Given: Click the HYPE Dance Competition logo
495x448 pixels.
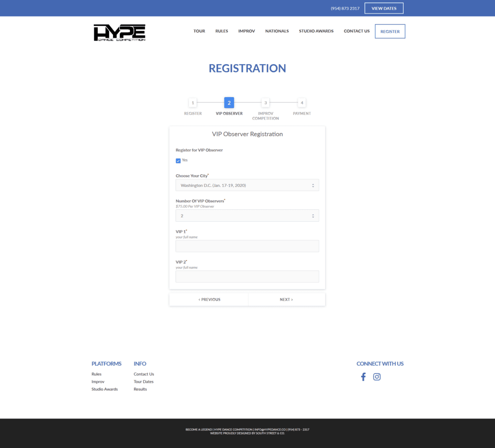Looking at the screenshot, I should [x=119, y=32].
